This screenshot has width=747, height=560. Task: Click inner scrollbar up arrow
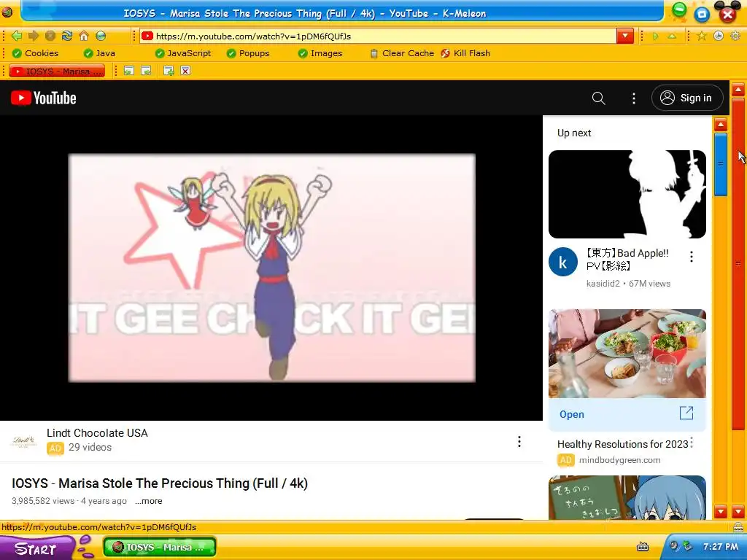(721, 125)
